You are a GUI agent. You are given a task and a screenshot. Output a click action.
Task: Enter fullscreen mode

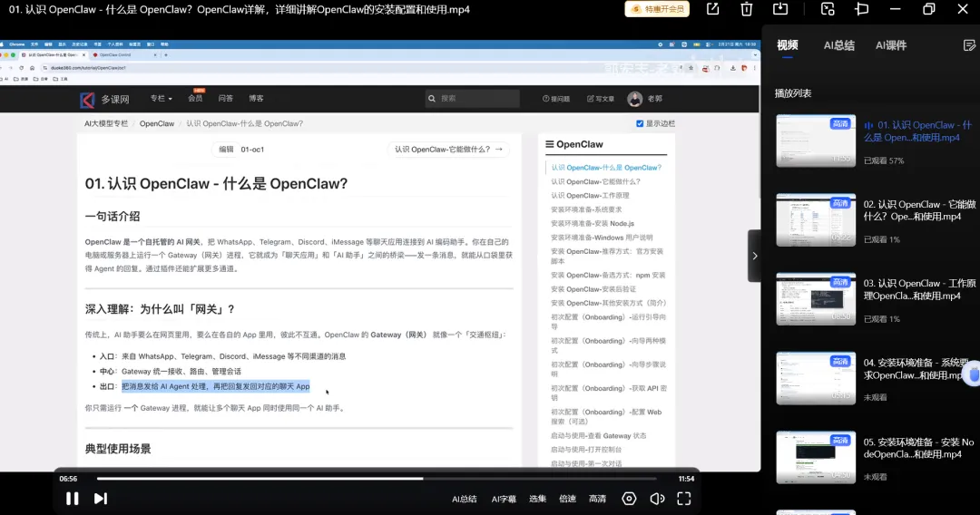pos(684,499)
